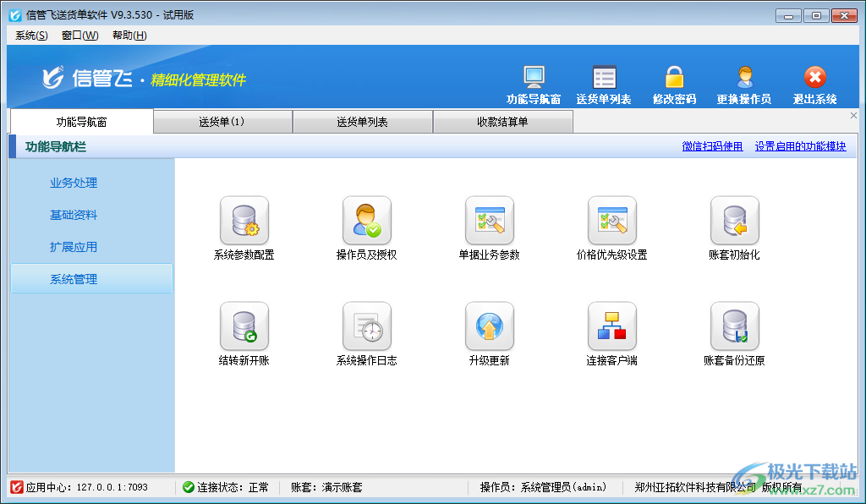
Task: Click the 功能导航栏 header text
Action: [56, 147]
